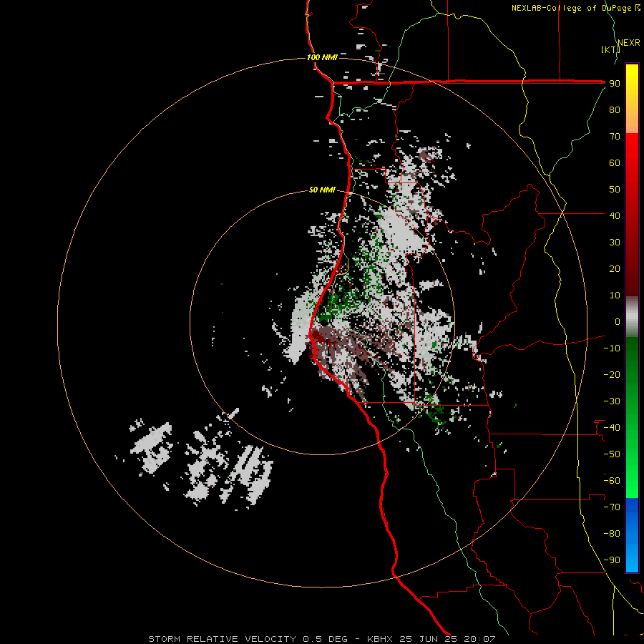Image resolution: width=644 pixels, height=644 pixels.
Task: Pick the blue segment of the color bar
Action: [632, 535]
